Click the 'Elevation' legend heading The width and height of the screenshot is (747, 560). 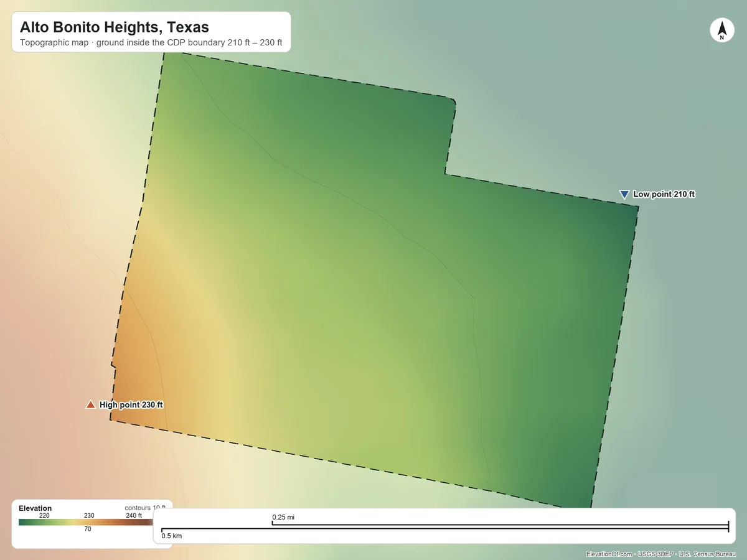click(35, 508)
